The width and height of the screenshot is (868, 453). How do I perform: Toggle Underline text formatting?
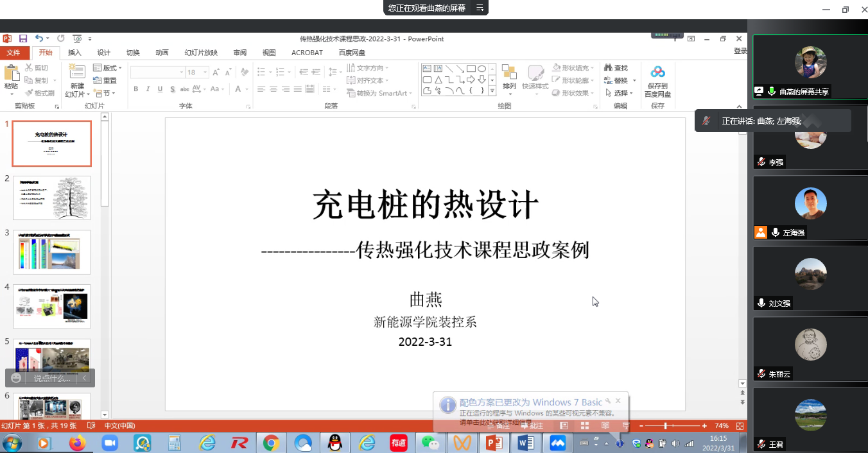(x=160, y=89)
